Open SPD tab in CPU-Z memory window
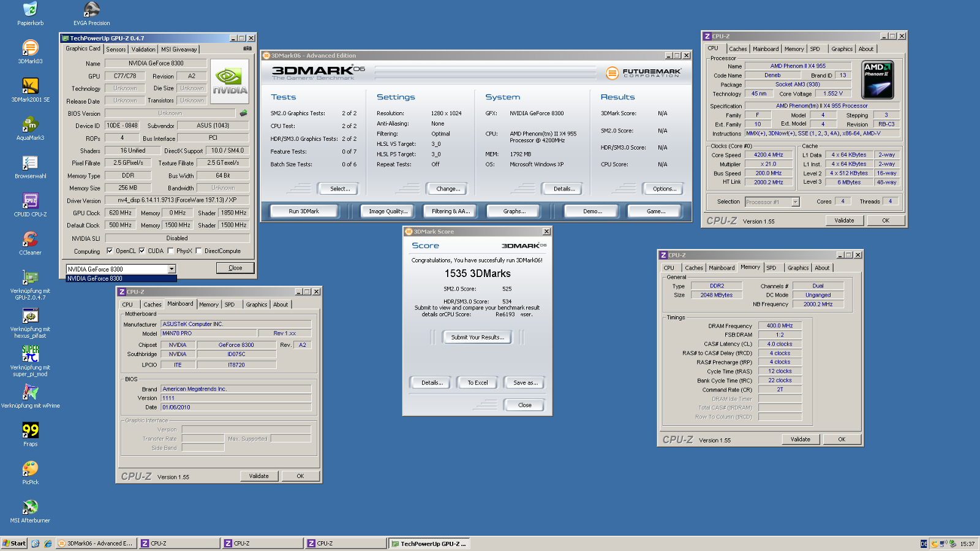 point(771,268)
